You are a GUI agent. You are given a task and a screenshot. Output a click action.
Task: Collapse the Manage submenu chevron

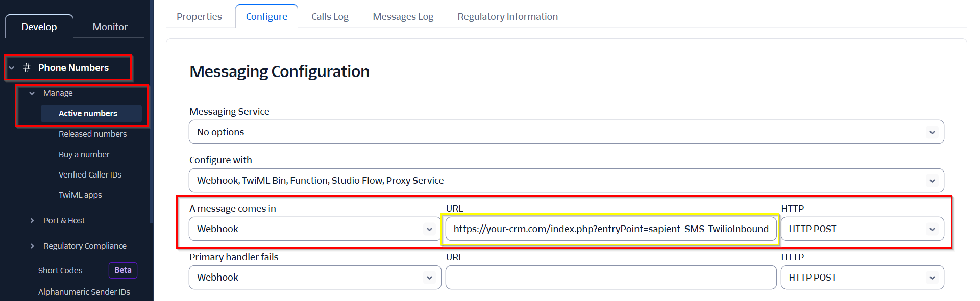pyautogui.click(x=32, y=93)
